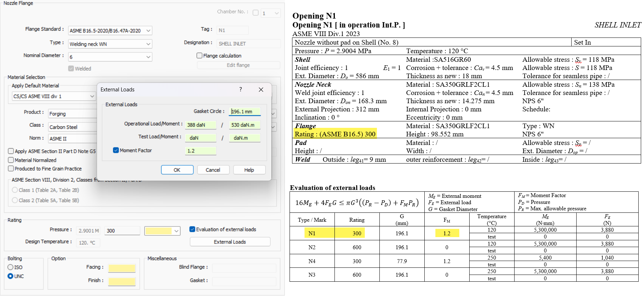Click the Design Temperature 120 °C field
This screenshot has height=296, width=644.
[x=88, y=243]
